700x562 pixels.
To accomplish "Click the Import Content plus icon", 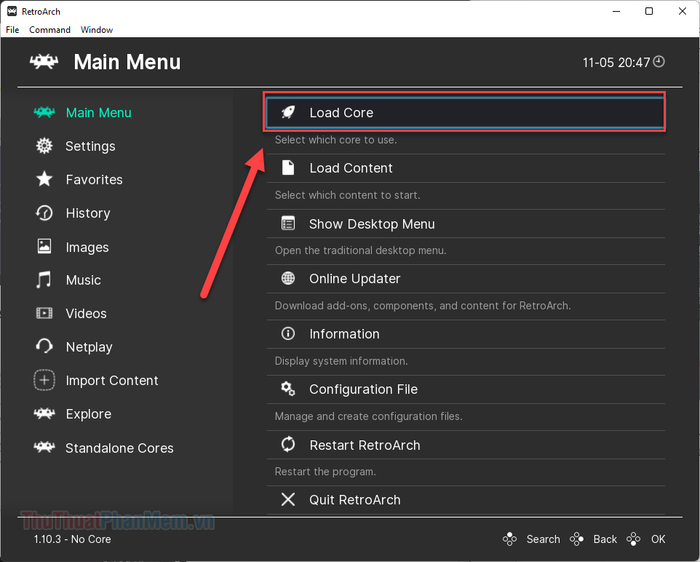I will point(44,380).
